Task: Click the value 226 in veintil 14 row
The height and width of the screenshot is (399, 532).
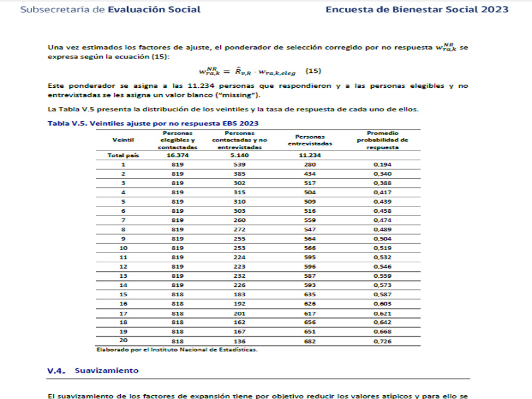Action: tap(239, 285)
